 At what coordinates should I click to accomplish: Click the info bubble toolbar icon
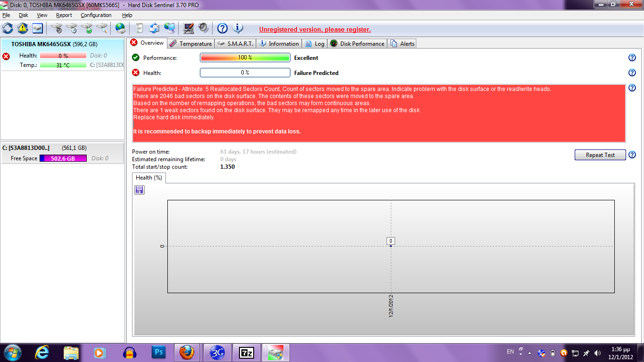coord(238,28)
